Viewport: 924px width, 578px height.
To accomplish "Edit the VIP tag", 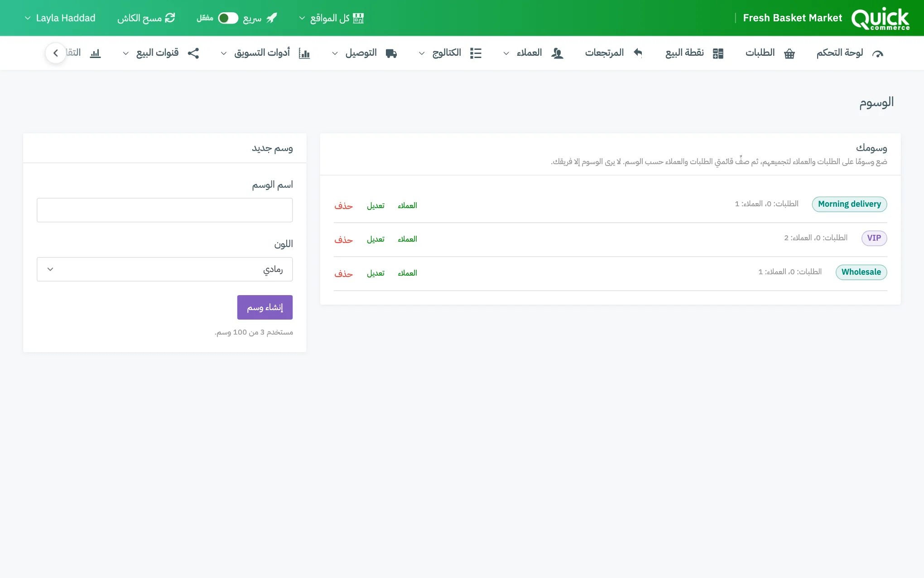I will 375,239.
